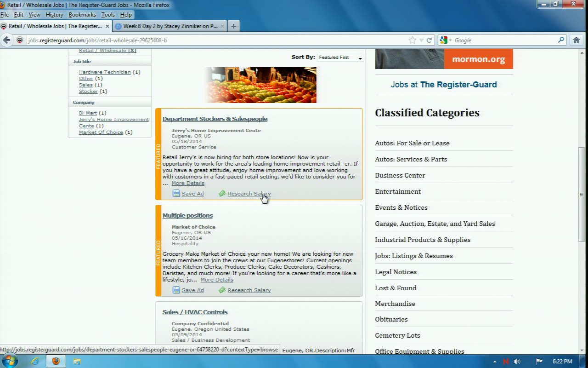The width and height of the screenshot is (588, 368).
Task: Open the URL bar history dropdown arrow
Action: 421,40
